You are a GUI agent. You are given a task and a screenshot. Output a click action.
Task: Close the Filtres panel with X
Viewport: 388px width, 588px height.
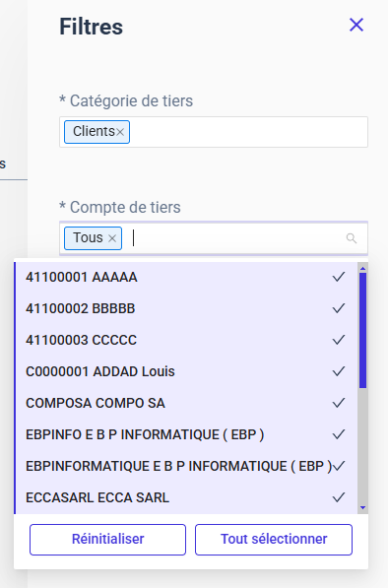click(356, 26)
